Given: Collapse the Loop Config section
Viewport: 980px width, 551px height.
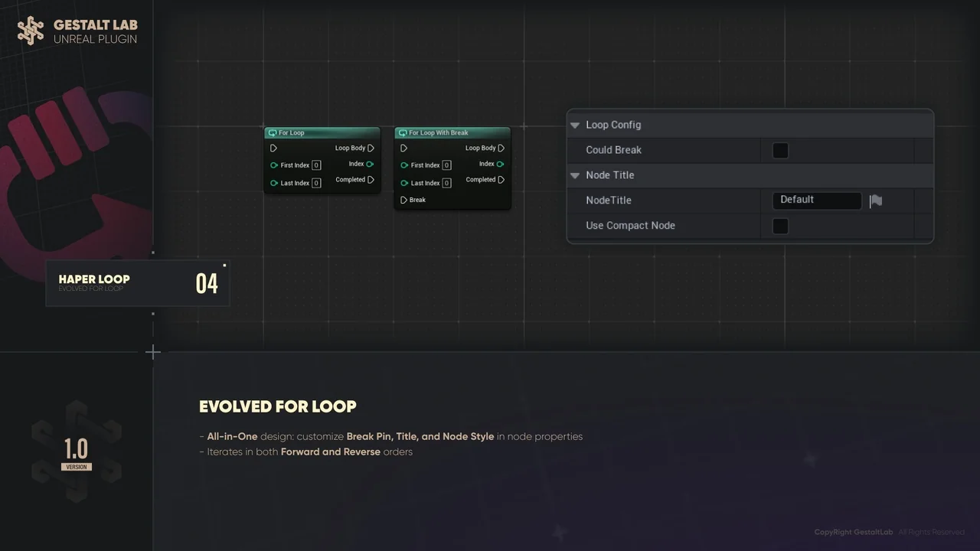Looking at the screenshot, I should click(575, 125).
